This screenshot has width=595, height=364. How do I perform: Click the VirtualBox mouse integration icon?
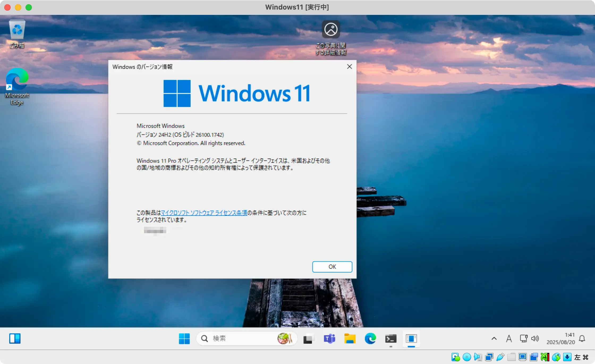556,357
